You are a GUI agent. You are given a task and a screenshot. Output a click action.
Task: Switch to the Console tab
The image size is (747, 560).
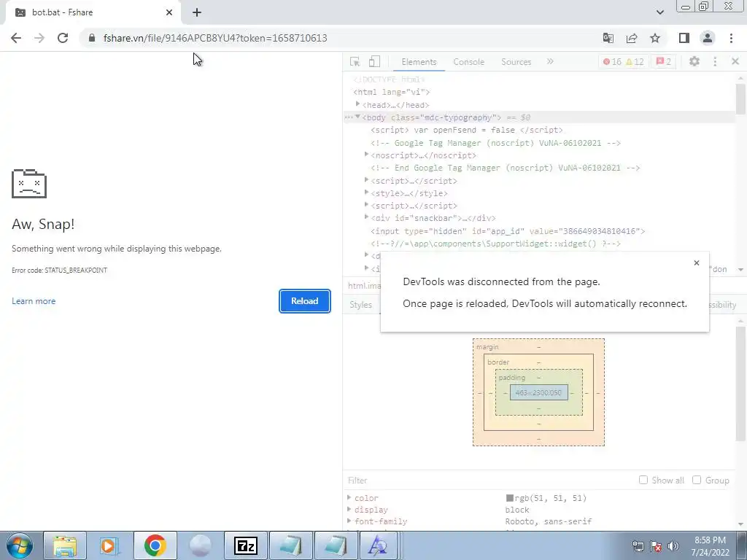point(469,62)
